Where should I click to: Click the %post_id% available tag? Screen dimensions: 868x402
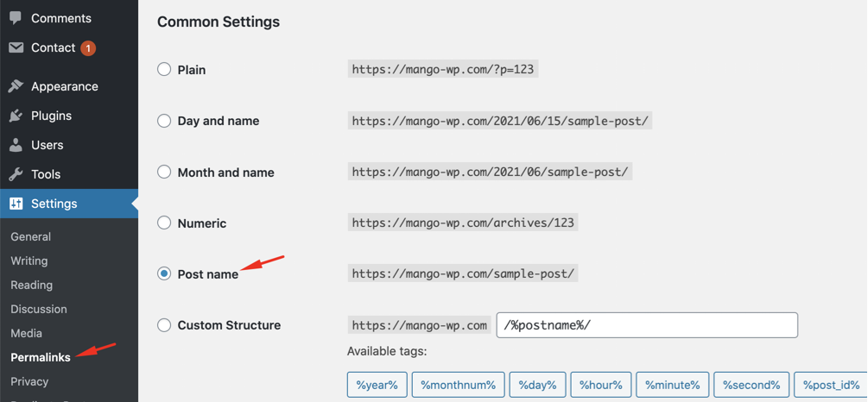click(830, 385)
